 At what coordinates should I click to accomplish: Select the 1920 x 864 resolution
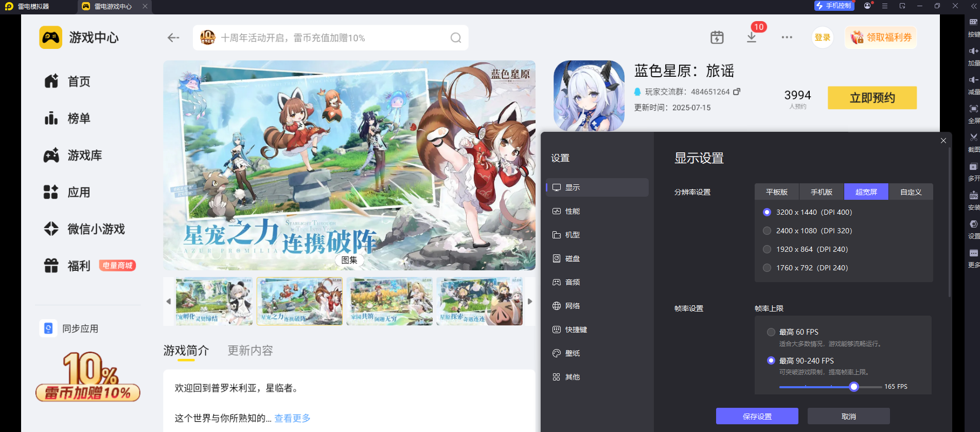tap(767, 249)
